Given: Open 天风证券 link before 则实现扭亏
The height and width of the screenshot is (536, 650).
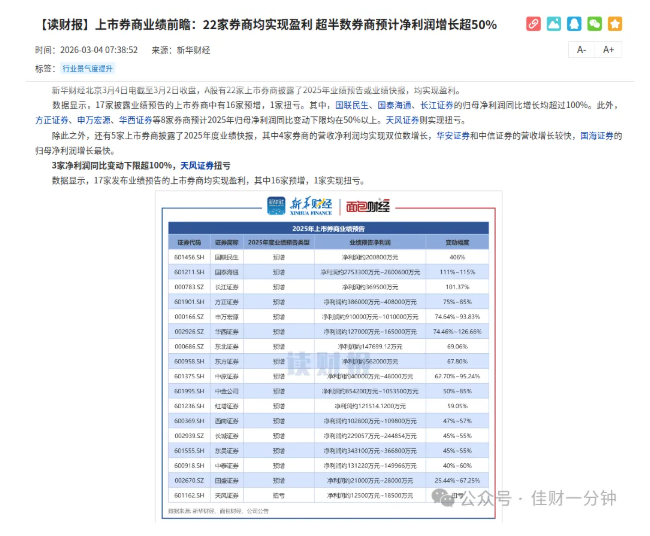Looking at the screenshot, I should 403,120.
